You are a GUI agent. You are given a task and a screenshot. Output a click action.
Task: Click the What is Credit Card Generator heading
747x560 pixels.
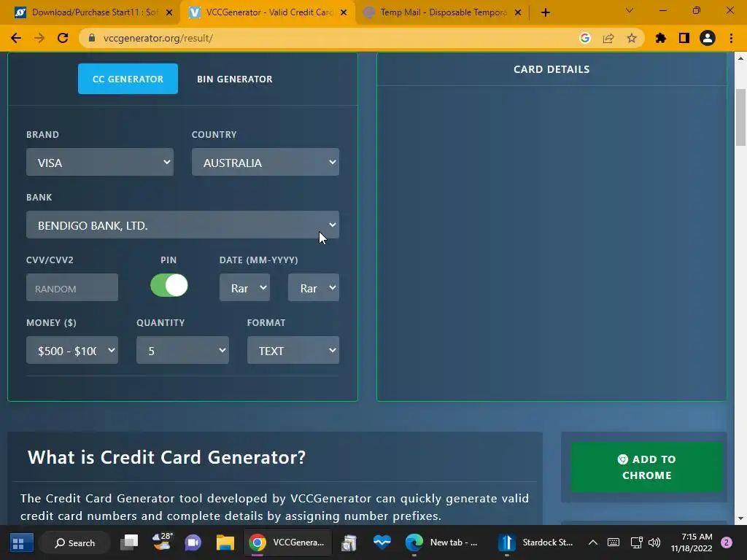point(166,457)
